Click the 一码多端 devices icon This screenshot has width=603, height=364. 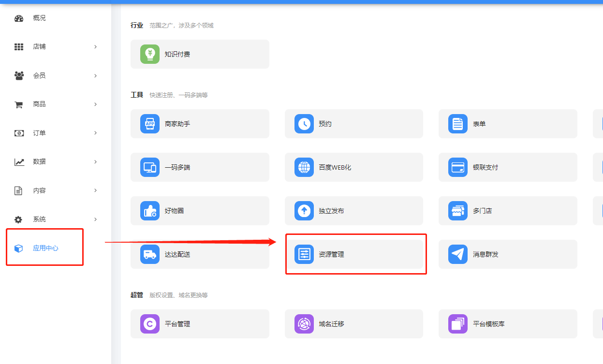(150, 167)
